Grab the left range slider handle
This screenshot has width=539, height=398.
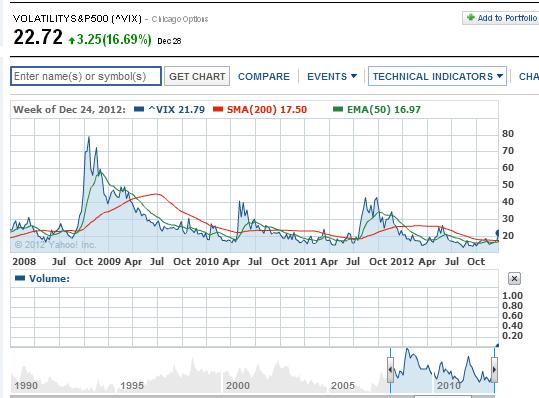(390, 370)
